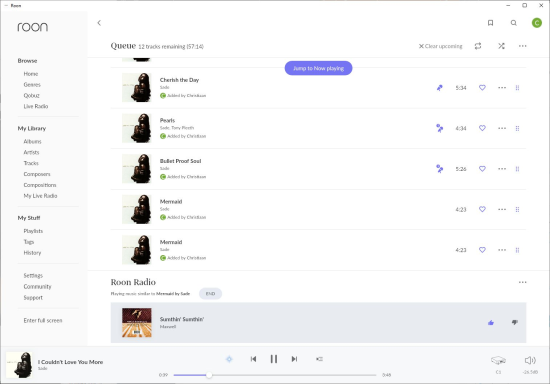Click Jump to Now playing button
The height and width of the screenshot is (384, 550).
click(x=318, y=68)
